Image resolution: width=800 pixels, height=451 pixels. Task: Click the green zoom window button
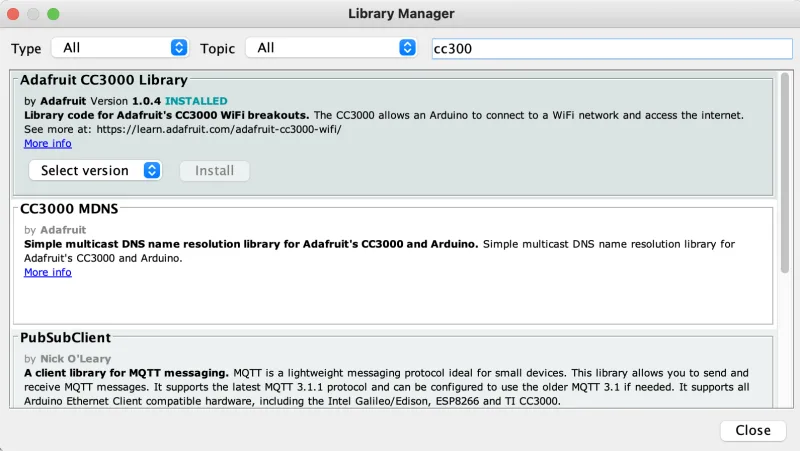[x=53, y=14]
